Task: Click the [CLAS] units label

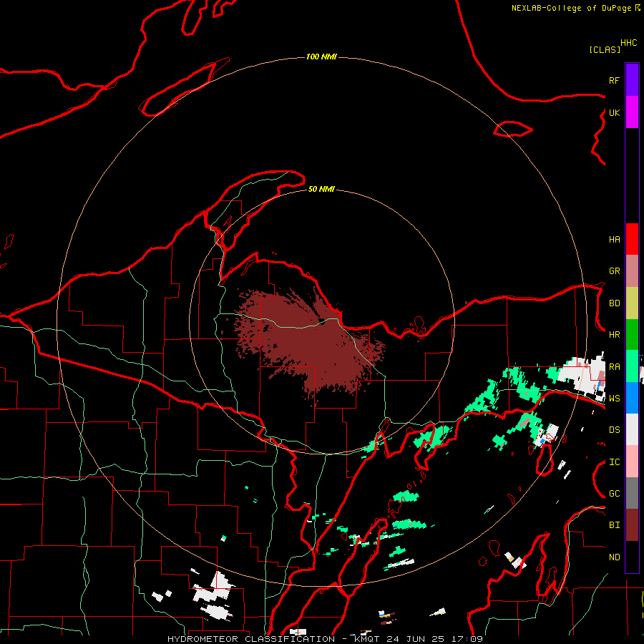Action: (x=605, y=49)
